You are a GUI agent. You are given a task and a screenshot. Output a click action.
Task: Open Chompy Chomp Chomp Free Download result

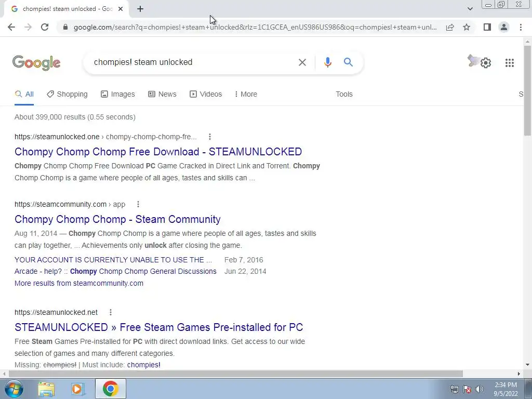(158, 152)
